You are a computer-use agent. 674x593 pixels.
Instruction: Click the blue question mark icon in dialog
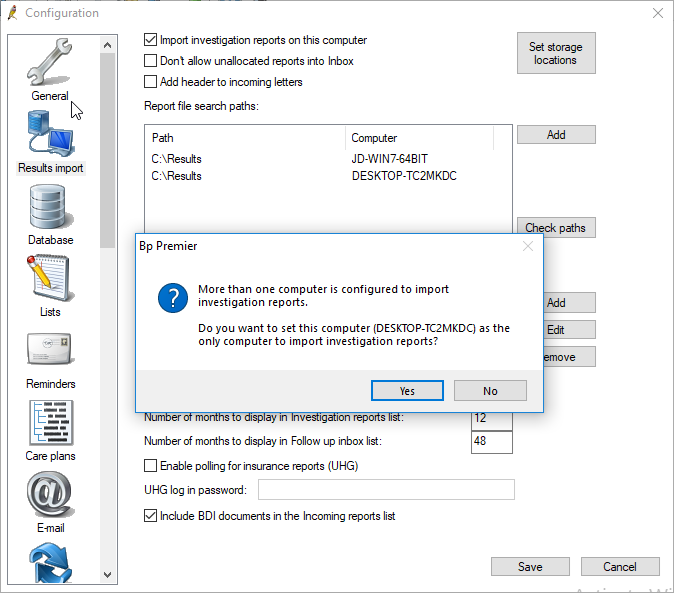[x=173, y=298]
